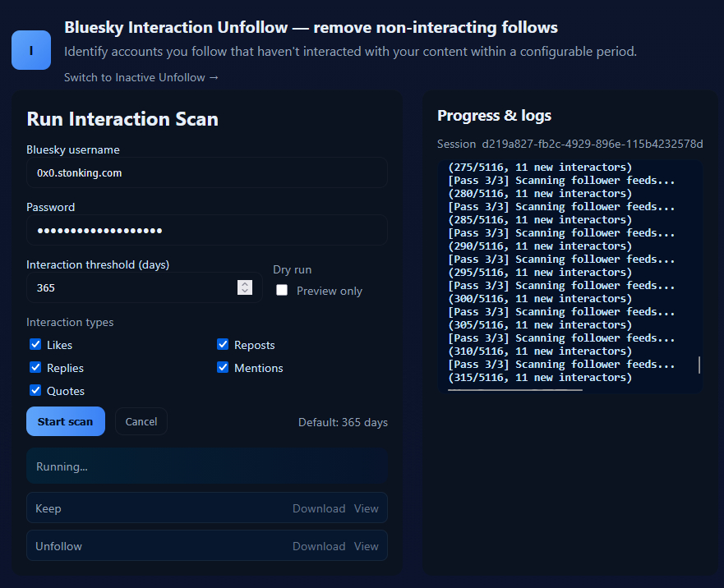This screenshot has width=724, height=588.
Task: View the Keep list
Action: [367, 508]
